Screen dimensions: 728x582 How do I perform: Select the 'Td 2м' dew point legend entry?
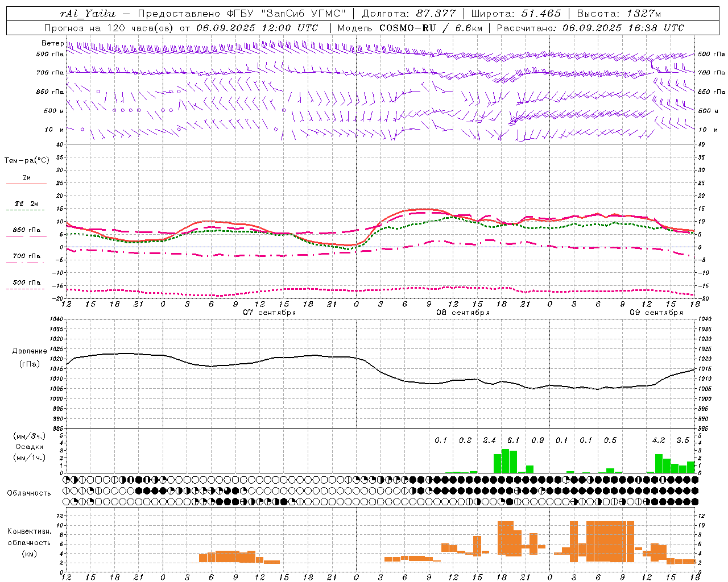(26, 203)
